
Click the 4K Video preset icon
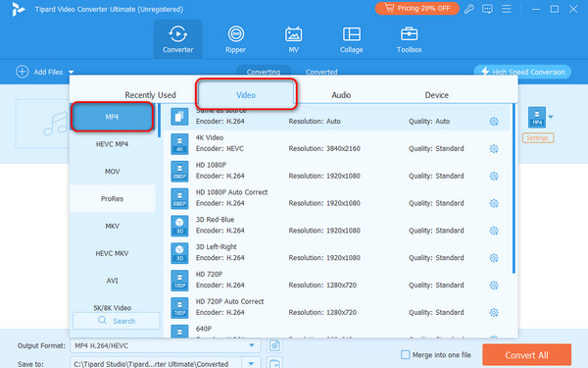tap(179, 144)
